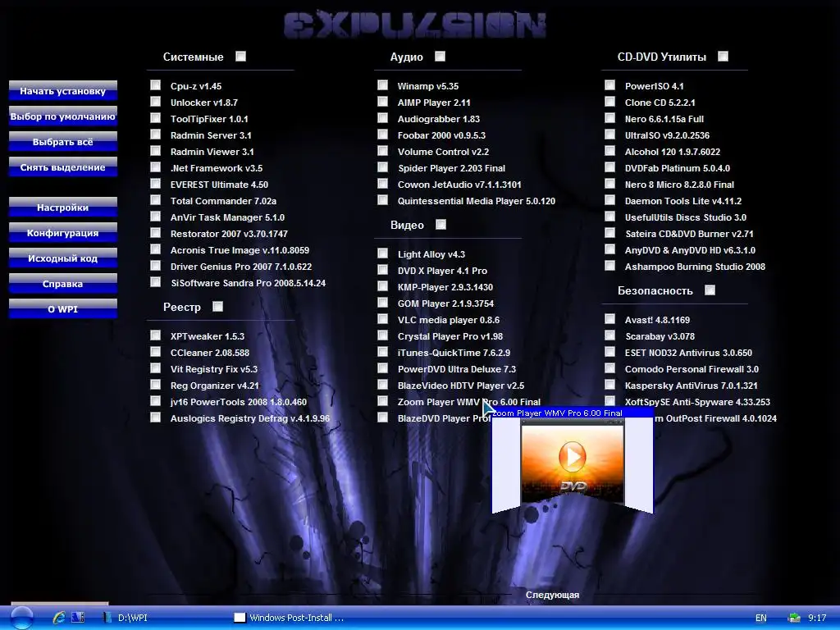Viewport: 840px width, 630px height.
Task: Click KMP-Player 2.9.3.1430 label
Action: point(445,287)
